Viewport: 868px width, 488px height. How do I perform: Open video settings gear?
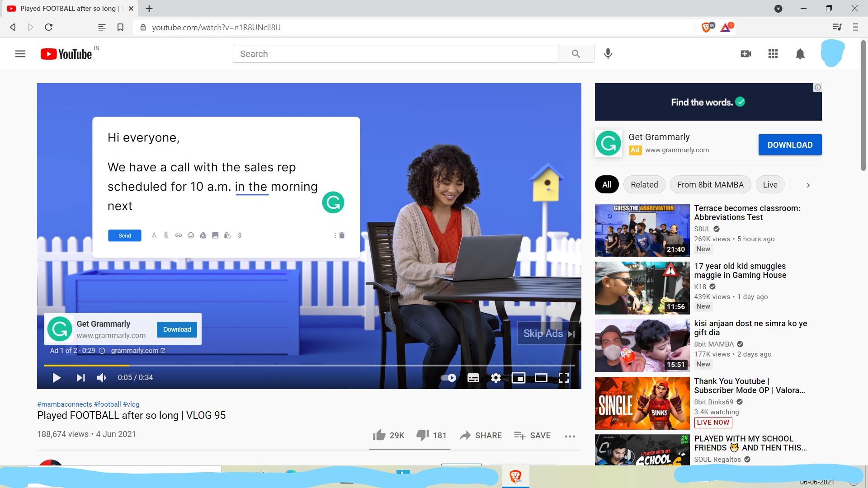click(x=496, y=378)
